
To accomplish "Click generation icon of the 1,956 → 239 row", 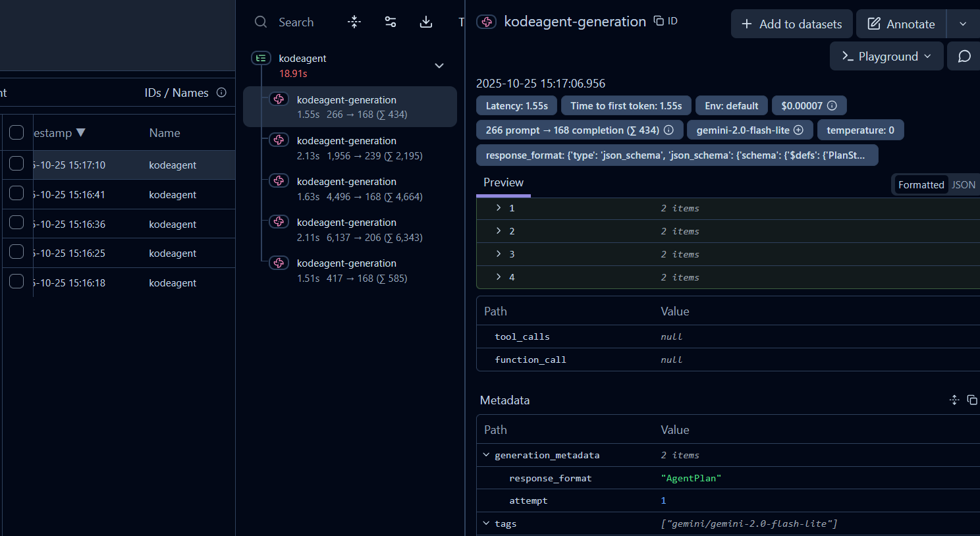I will coord(279,141).
